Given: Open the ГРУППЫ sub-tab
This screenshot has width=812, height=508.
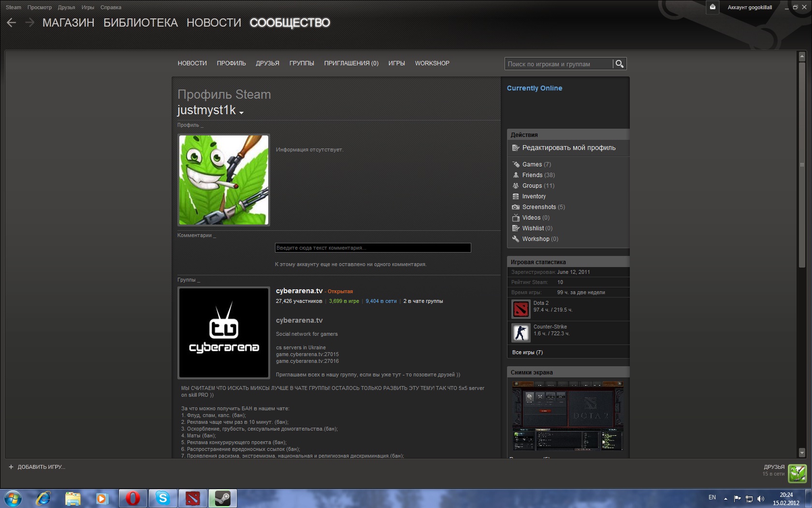Looking at the screenshot, I should point(302,63).
